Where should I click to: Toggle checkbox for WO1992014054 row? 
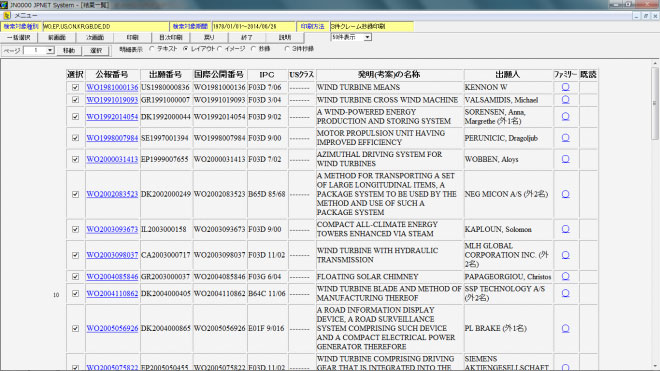75,117
